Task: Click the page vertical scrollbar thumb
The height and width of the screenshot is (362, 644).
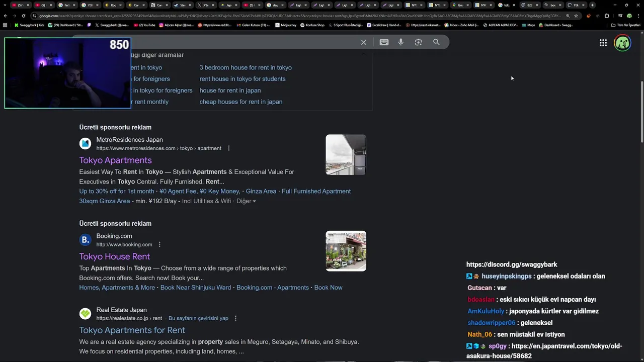Action: tap(641, 111)
